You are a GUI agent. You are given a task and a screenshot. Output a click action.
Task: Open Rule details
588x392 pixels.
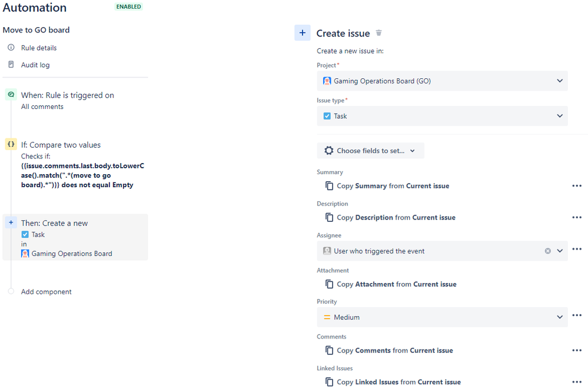pyautogui.click(x=39, y=48)
